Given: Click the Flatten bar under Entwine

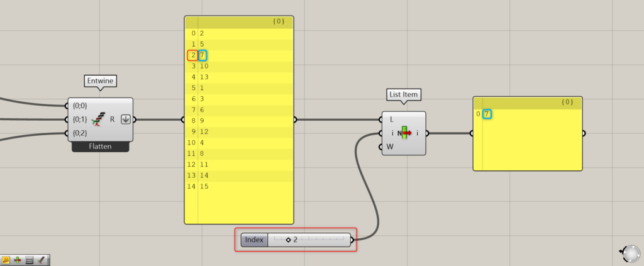Looking at the screenshot, I should pos(101,147).
